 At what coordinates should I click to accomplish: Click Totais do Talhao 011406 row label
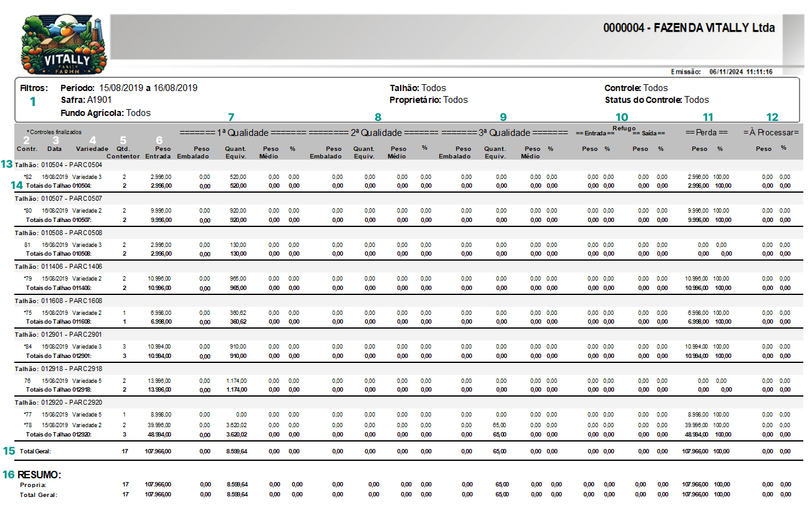[x=59, y=288]
